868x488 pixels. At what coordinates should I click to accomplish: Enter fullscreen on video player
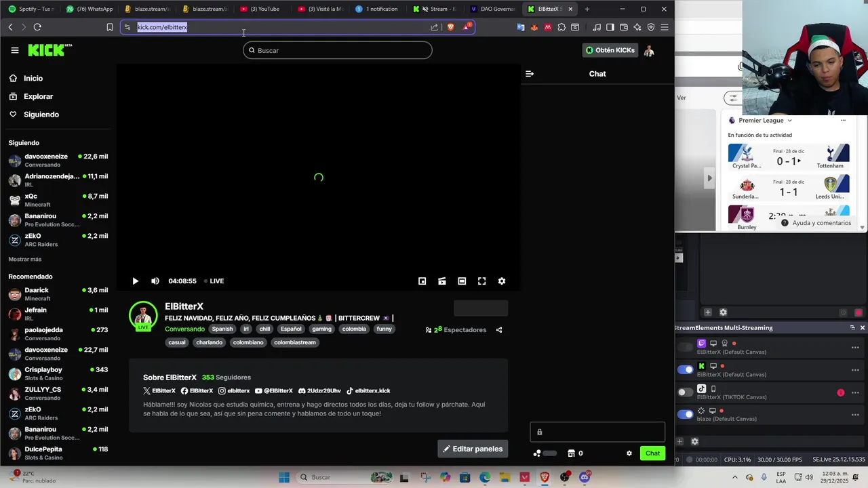click(481, 281)
